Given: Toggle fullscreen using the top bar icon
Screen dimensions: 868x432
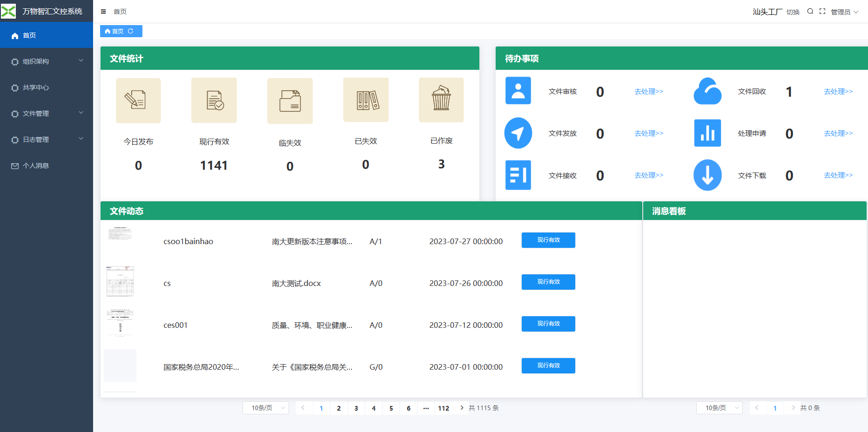Looking at the screenshot, I should click(822, 11).
